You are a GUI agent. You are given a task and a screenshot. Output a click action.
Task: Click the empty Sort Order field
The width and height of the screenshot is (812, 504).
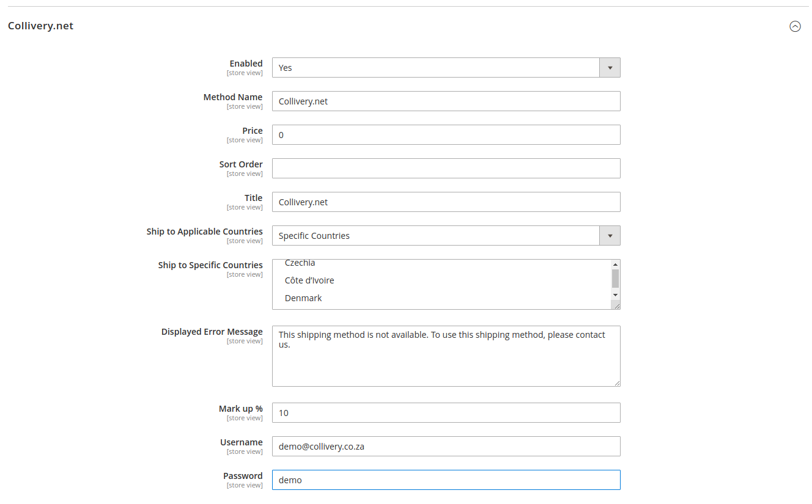(x=446, y=169)
